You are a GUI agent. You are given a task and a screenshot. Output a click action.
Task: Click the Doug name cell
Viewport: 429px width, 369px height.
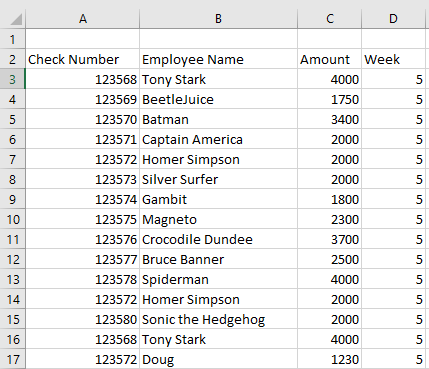218,359
